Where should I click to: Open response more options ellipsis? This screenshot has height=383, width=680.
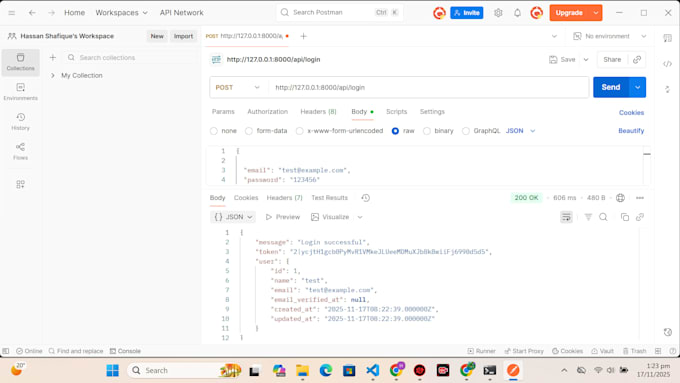640,198
